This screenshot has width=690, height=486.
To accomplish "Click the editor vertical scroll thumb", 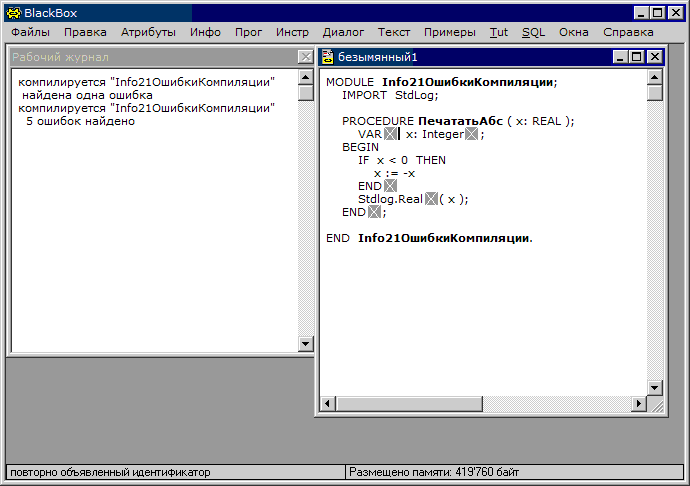I will pyautogui.click(x=655, y=93).
